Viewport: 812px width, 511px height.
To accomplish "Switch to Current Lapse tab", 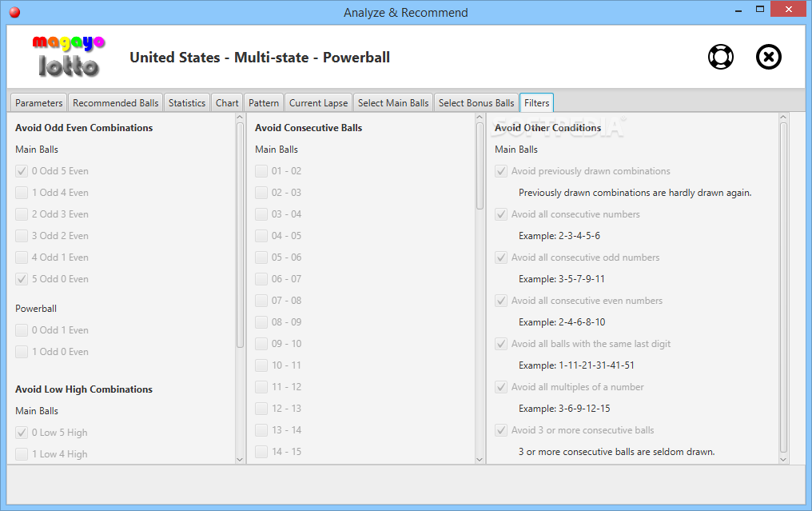I will 318,102.
